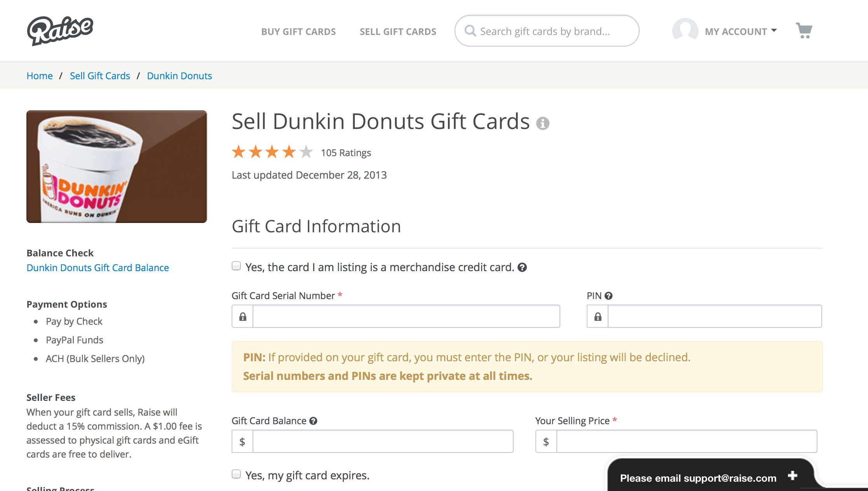The height and width of the screenshot is (491, 868).
Task: Click the Sell Gift Cards breadcrumb
Action: tap(100, 76)
